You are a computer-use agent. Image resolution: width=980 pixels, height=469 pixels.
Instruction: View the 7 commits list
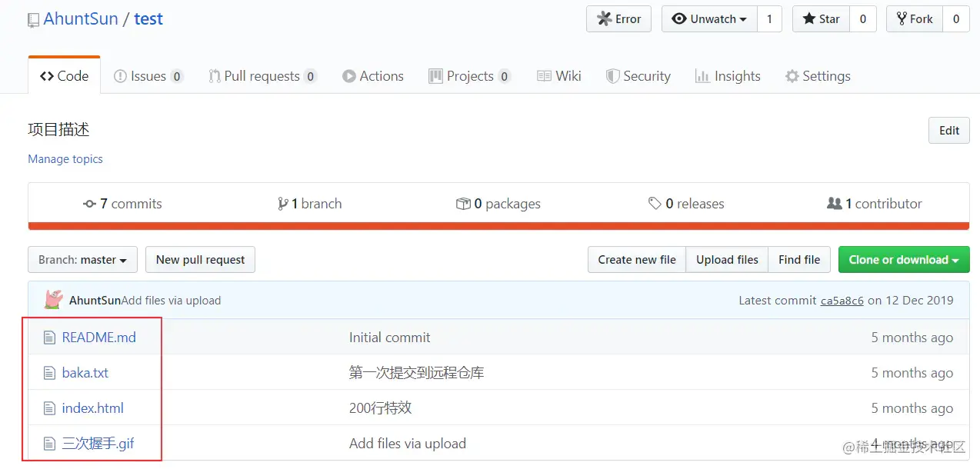(122, 204)
